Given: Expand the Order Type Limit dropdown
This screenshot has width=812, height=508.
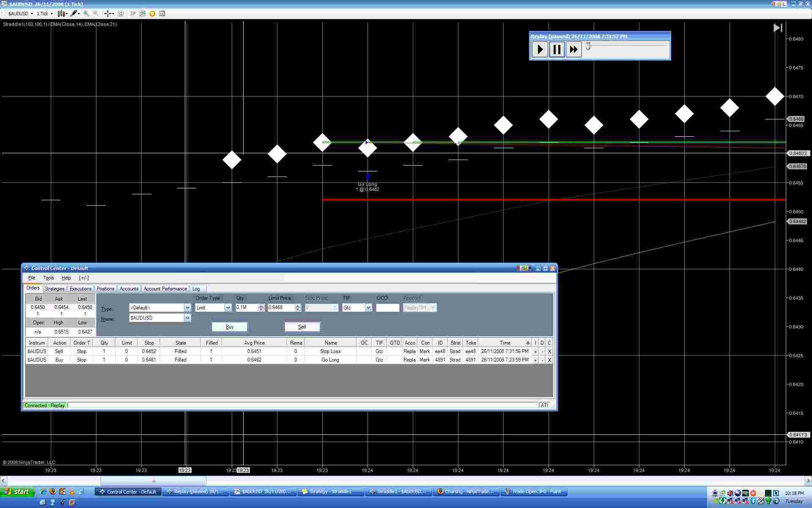Looking at the screenshot, I should [228, 308].
